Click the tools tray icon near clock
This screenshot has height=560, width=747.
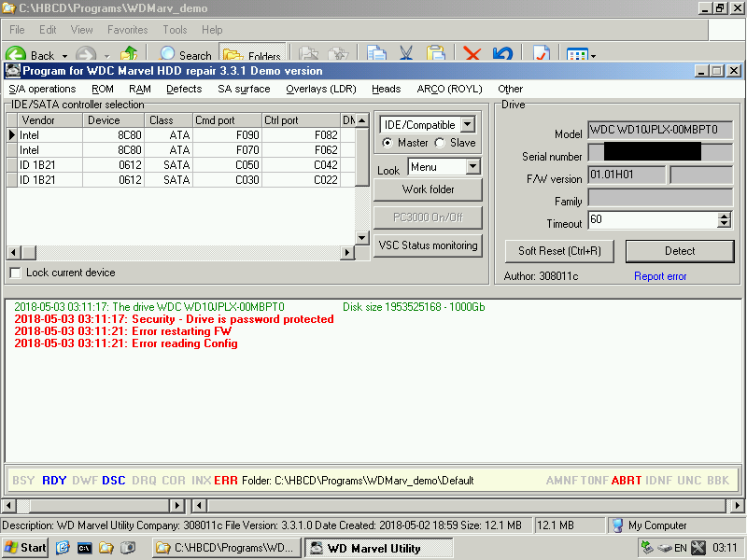[x=698, y=548]
